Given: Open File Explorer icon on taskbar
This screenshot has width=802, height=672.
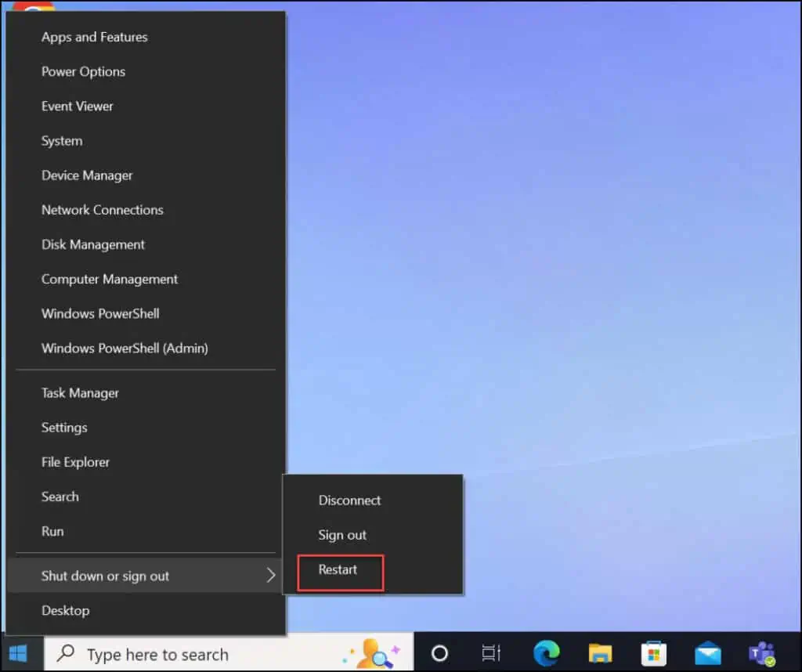Looking at the screenshot, I should (600, 653).
